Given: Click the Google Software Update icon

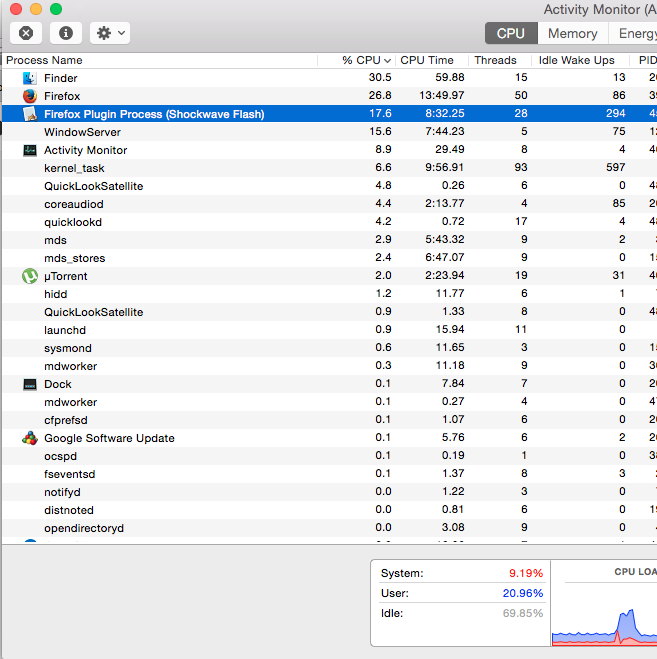Looking at the screenshot, I should pyautogui.click(x=29, y=438).
